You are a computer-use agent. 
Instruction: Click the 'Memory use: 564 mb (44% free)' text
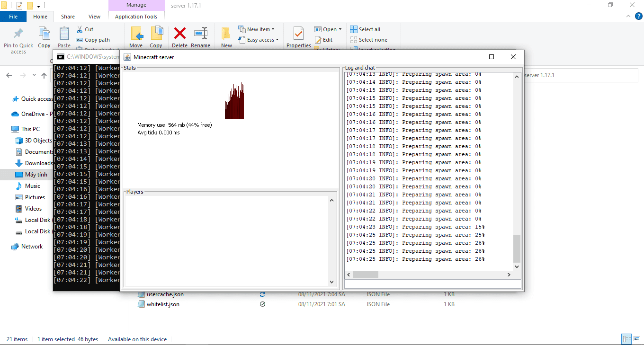[x=174, y=125]
